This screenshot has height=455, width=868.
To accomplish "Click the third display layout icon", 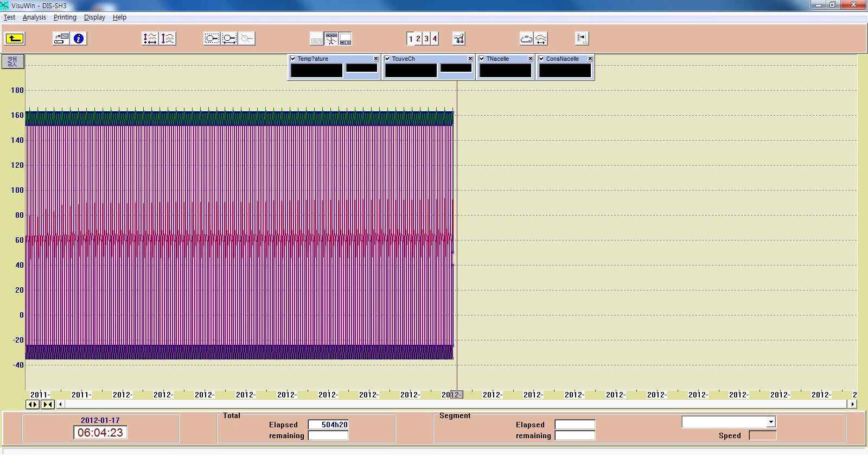I will (345, 39).
